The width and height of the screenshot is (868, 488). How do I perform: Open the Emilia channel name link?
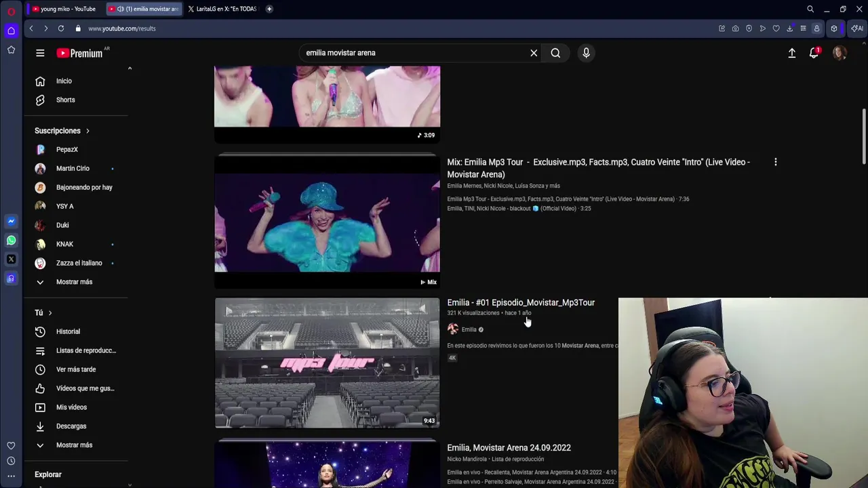(469, 329)
